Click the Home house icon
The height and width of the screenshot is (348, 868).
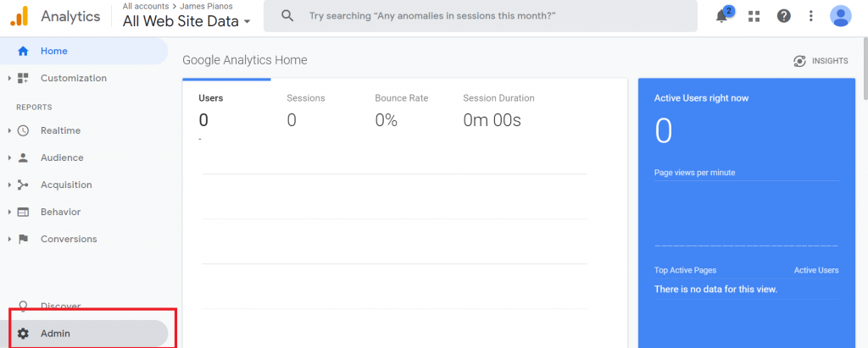tap(23, 51)
